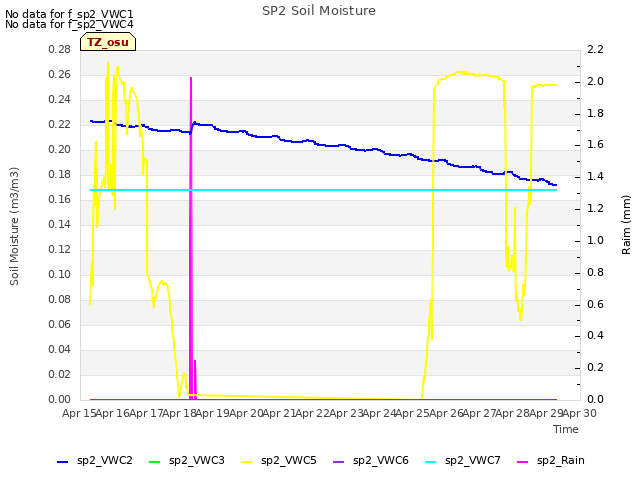Click the 0.22 left axis value
This screenshot has width=640, height=480.
(60, 124)
